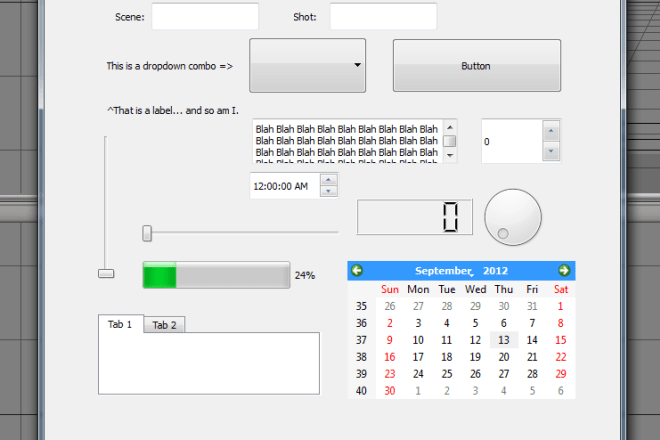Click the time field's up arrow

coord(328,180)
